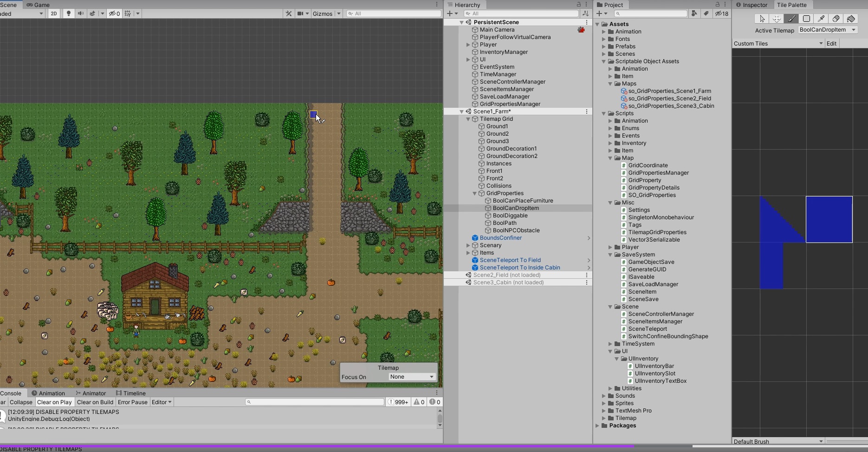Select BoolDiggable in the Hierarchy
Screen dimensions: 868x452
tap(510, 216)
